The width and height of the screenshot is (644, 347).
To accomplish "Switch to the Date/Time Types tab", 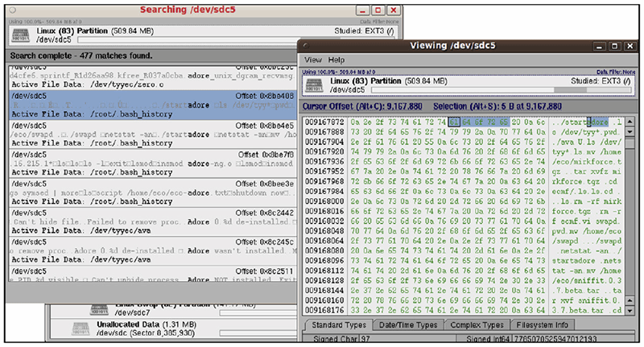I will tap(409, 324).
